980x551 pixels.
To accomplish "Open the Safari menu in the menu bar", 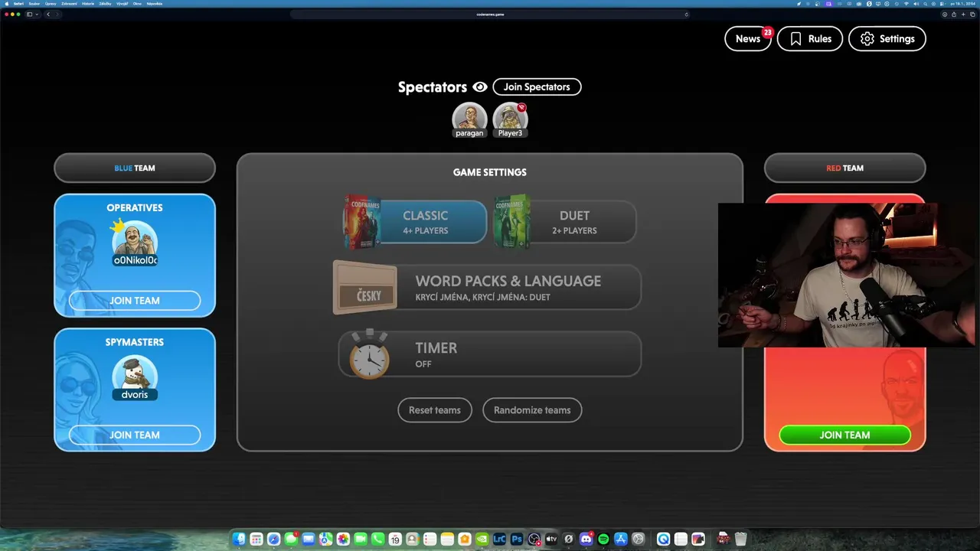I will 18,4.
